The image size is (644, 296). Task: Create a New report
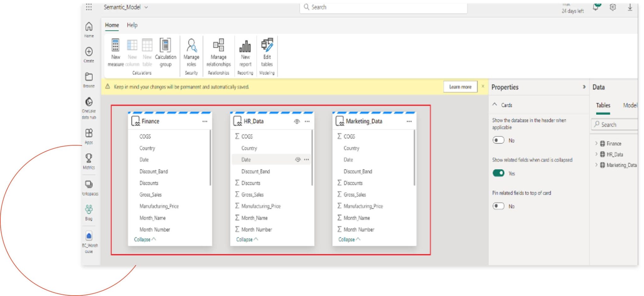pyautogui.click(x=245, y=53)
